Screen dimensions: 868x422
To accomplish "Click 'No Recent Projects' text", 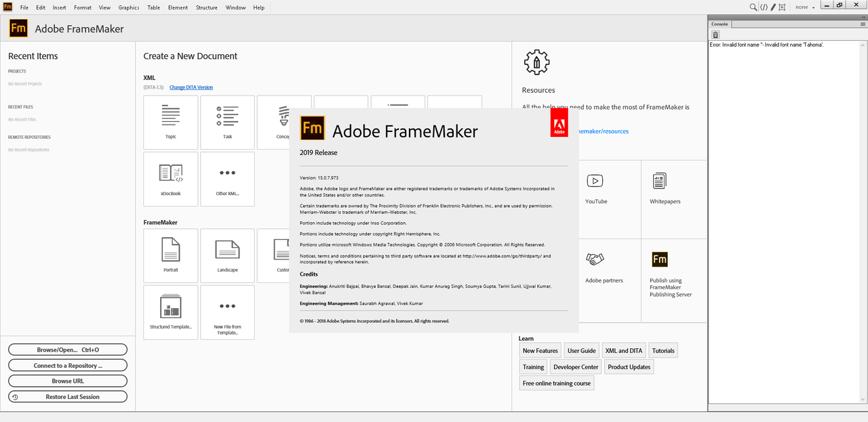I will click(25, 84).
